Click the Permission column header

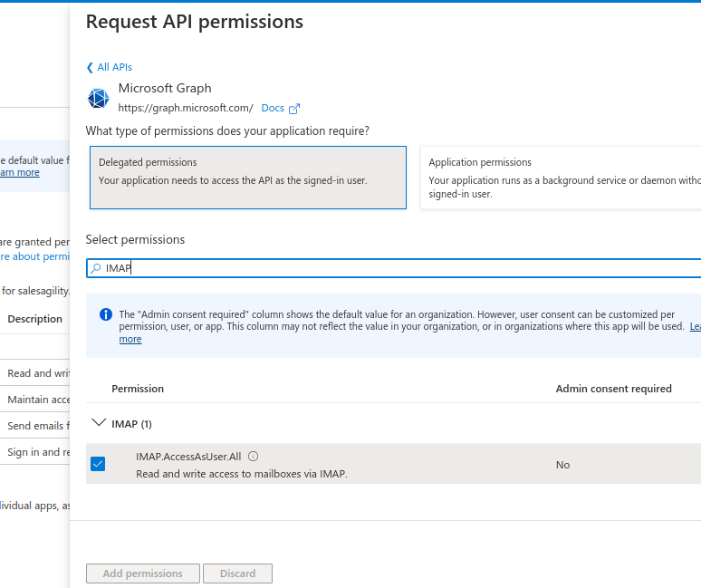point(138,389)
